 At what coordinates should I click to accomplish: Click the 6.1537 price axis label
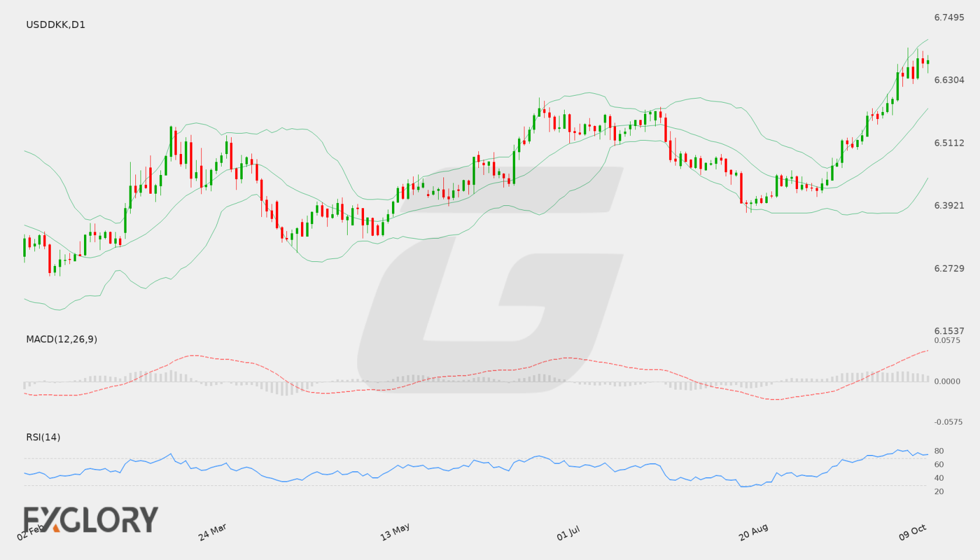(x=949, y=331)
